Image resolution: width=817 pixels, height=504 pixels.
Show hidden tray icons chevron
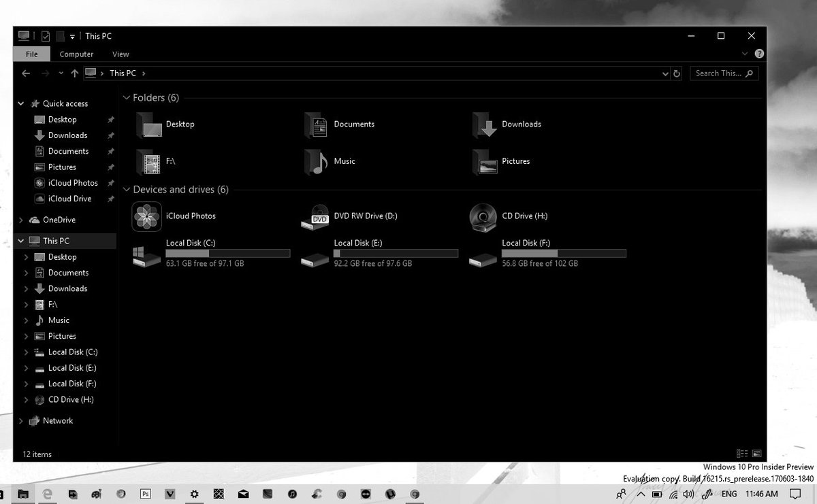pyautogui.click(x=641, y=494)
